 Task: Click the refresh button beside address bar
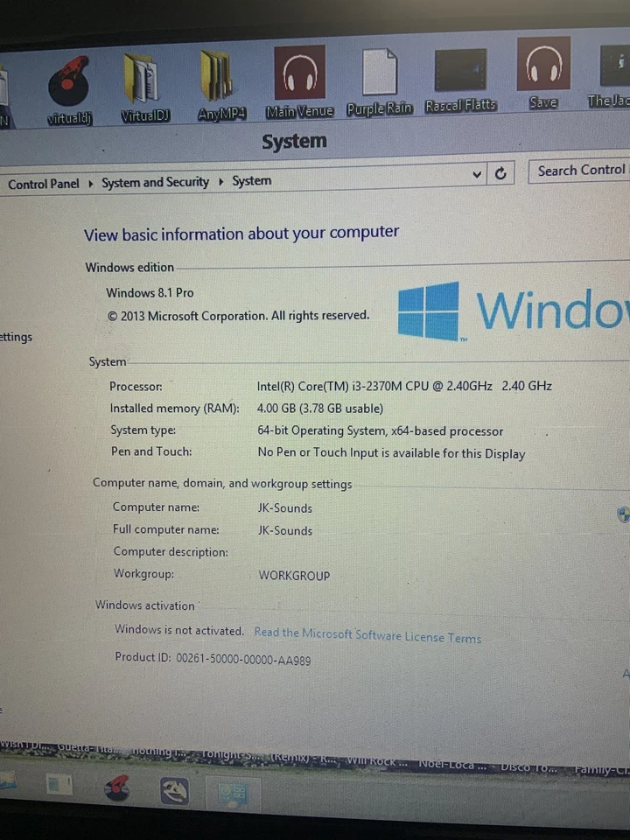[x=500, y=173]
